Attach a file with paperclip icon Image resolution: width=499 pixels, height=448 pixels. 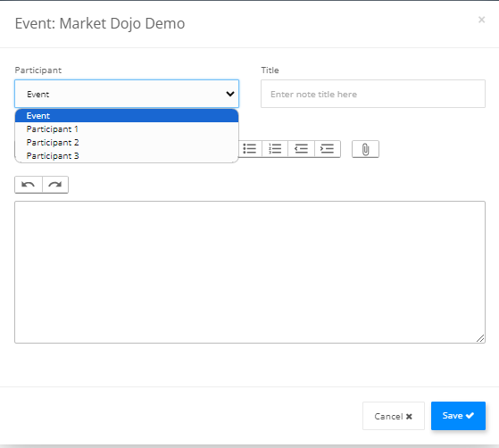pos(365,149)
